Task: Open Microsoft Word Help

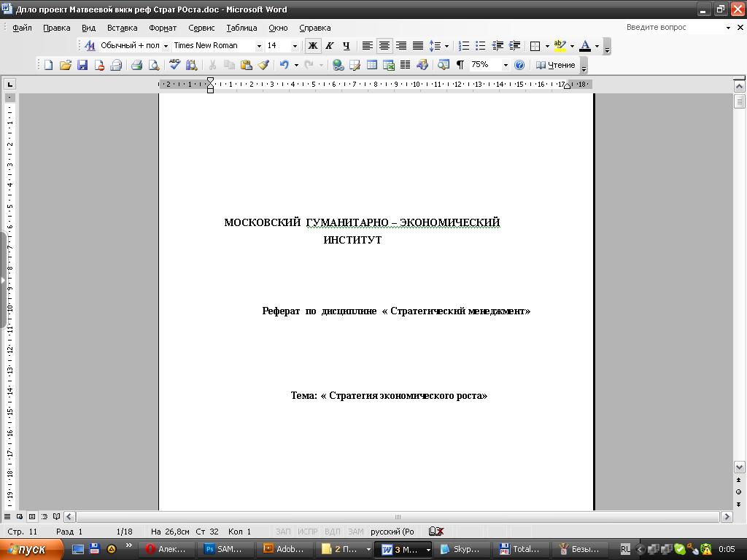Action: pos(519,65)
